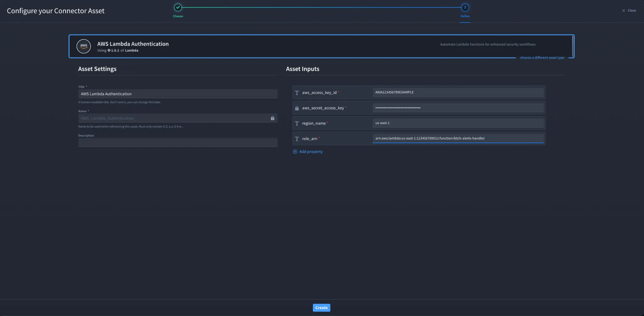Image resolution: width=644 pixels, height=316 pixels.
Task: Click the Choose step checkmark circle
Action: (178, 7)
